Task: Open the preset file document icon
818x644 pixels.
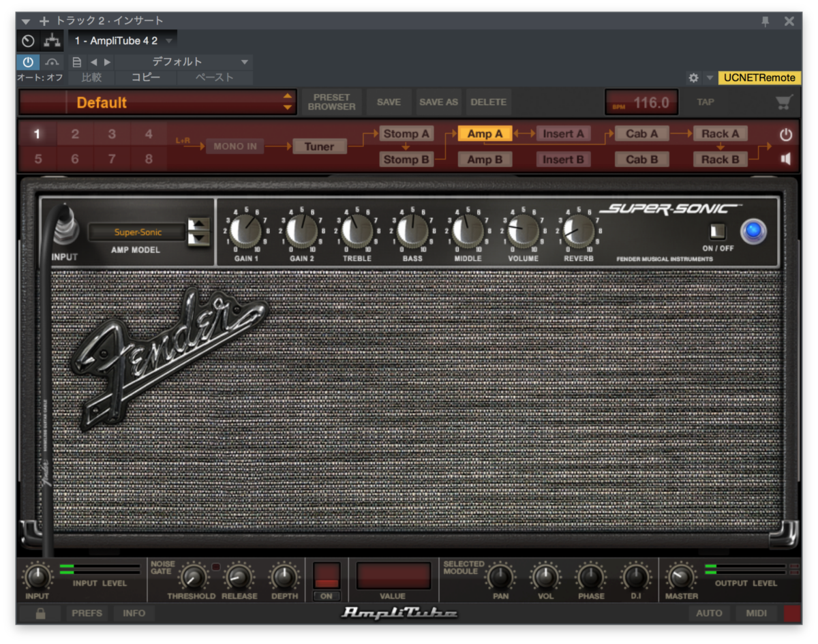Action: (77, 62)
